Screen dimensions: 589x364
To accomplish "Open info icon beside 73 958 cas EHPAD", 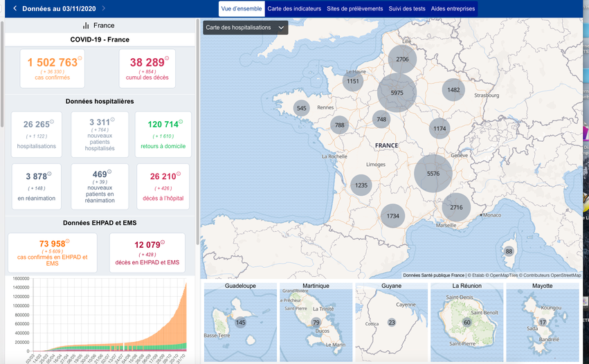I will click(x=68, y=242).
